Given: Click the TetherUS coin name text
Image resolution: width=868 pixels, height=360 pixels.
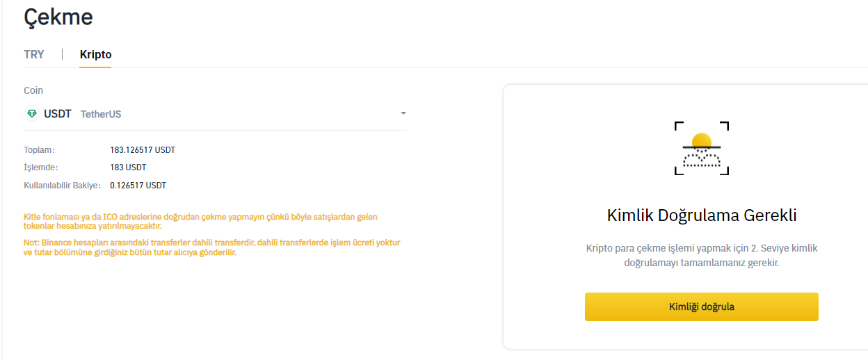Looking at the screenshot, I should point(101,114).
